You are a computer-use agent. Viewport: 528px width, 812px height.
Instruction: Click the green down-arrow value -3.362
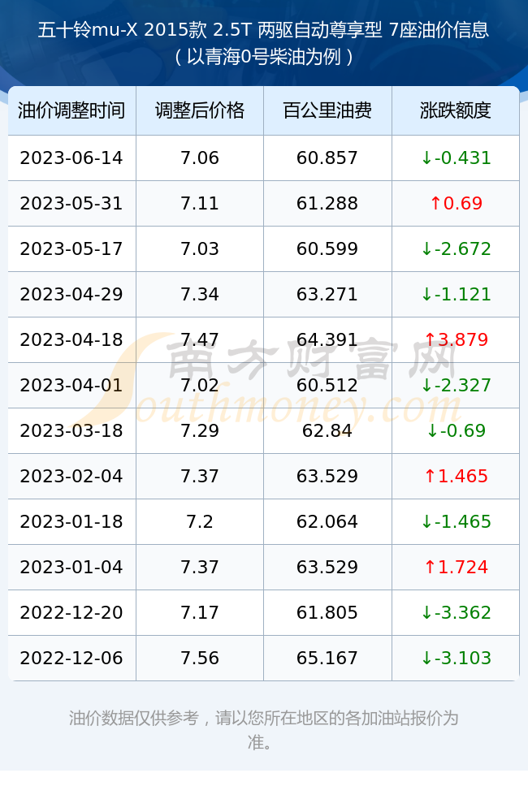pyautogui.click(x=456, y=612)
